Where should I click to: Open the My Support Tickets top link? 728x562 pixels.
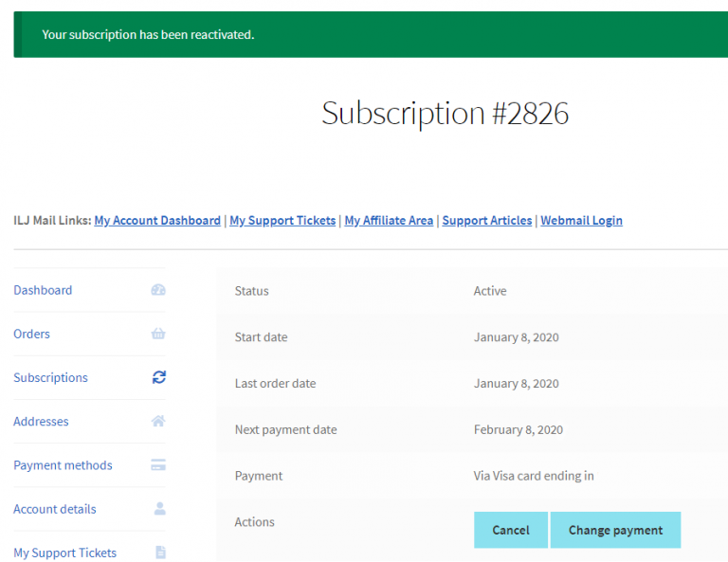tap(282, 220)
